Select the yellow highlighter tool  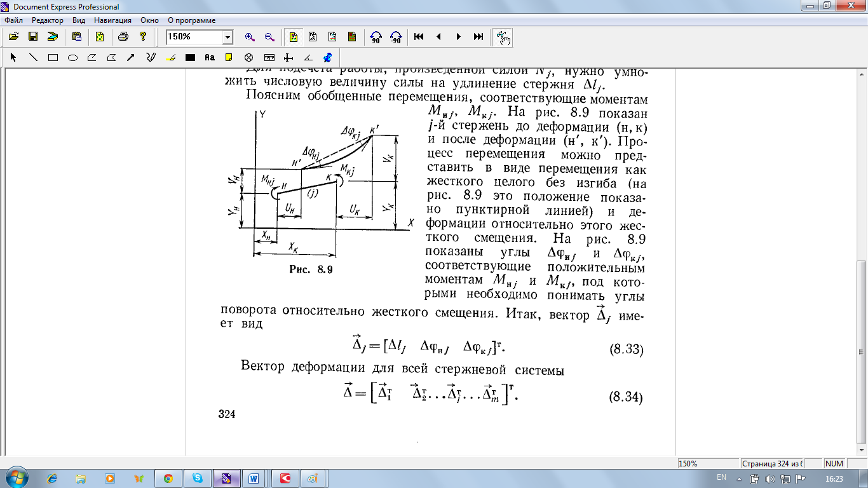tap(170, 57)
